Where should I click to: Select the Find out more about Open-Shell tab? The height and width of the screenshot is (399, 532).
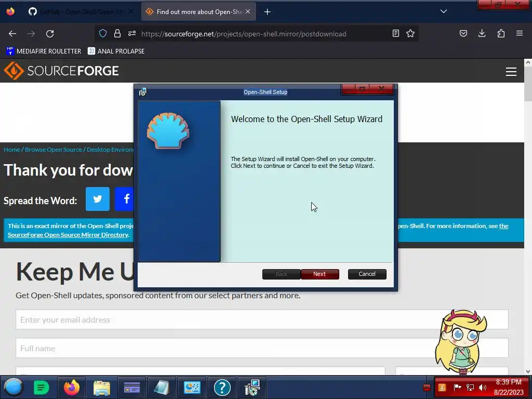pos(199,12)
